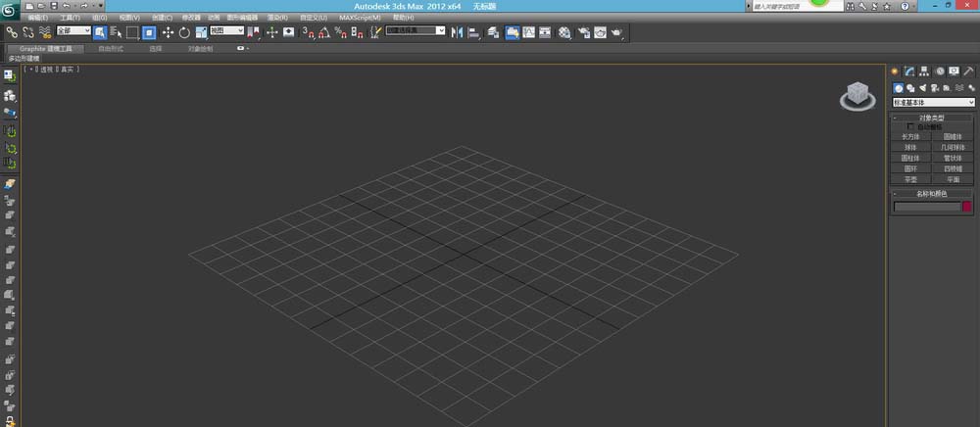This screenshot has width=980, height=427.
Task: Click the object color swatch
Action: click(x=967, y=207)
